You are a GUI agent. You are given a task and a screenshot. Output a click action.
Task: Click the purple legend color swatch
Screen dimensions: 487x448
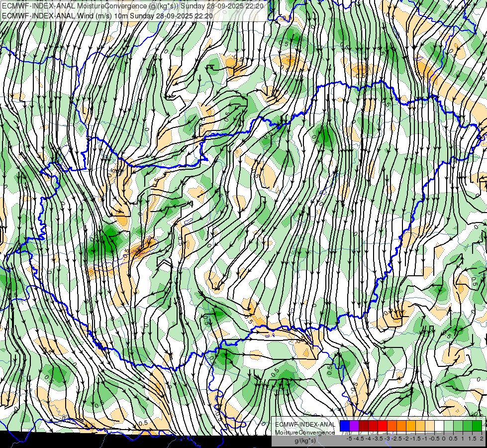354,426
